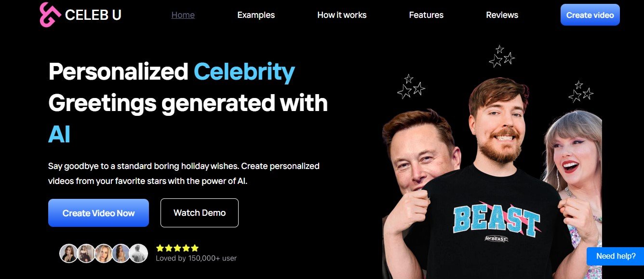Click the Create Video Now button
This screenshot has height=279, width=644.
[x=98, y=213]
